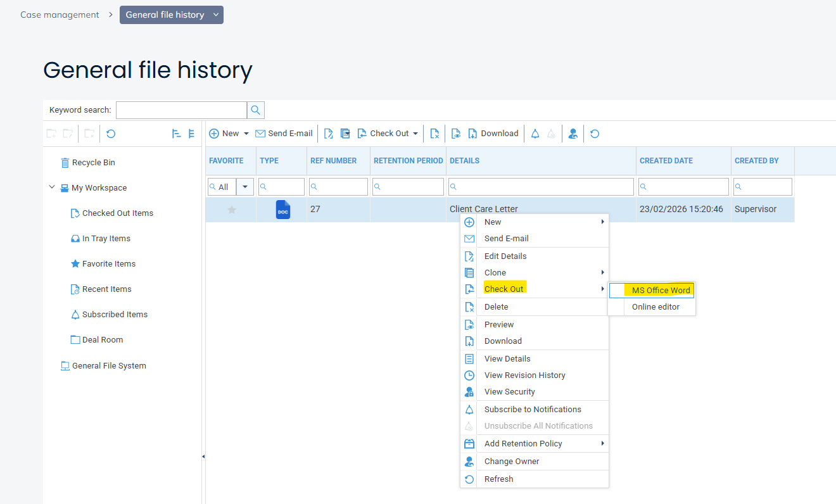The width and height of the screenshot is (836, 504).
Task: Select View Revision History menu entry
Action: click(524, 375)
